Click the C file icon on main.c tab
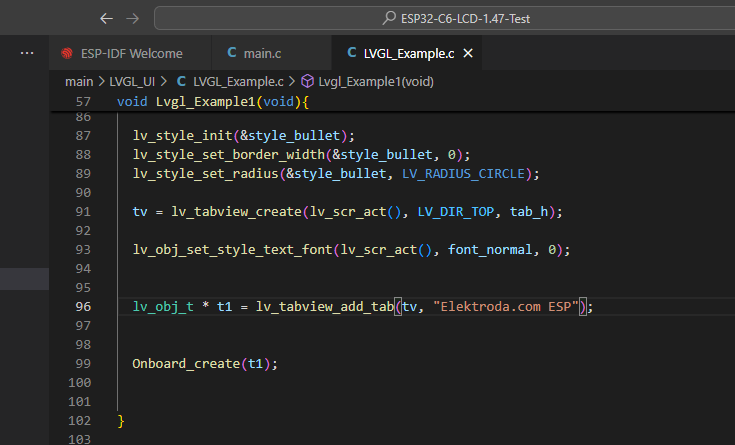This screenshot has width=735, height=445. [x=232, y=53]
